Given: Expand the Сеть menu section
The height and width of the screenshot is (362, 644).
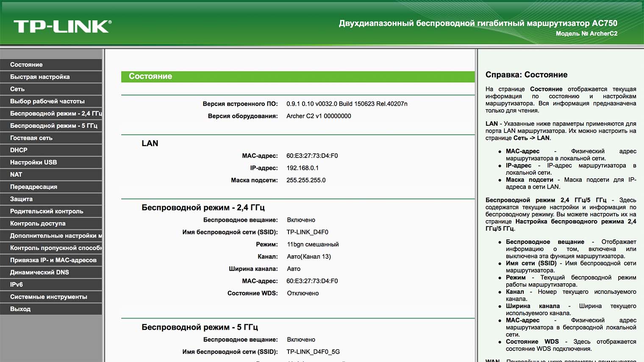Looking at the screenshot, I should [x=51, y=89].
